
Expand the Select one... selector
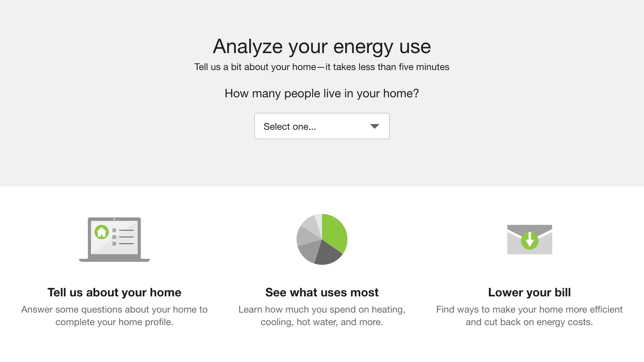[321, 126]
